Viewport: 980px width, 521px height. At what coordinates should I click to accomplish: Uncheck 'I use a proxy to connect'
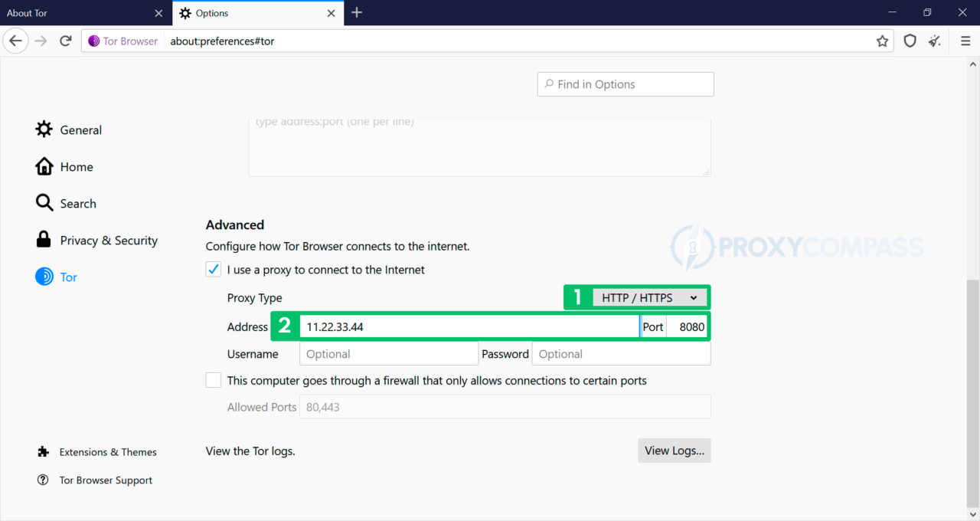(213, 269)
